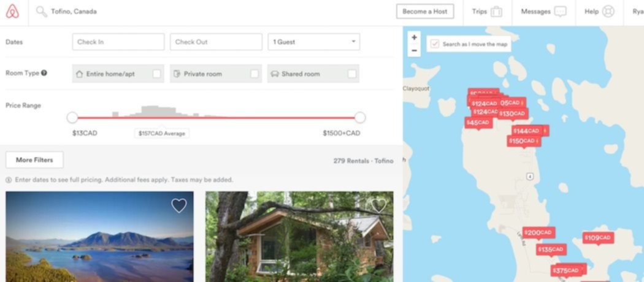Click the Airbnb logo icon
The image size is (644, 282).
[x=12, y=12]
